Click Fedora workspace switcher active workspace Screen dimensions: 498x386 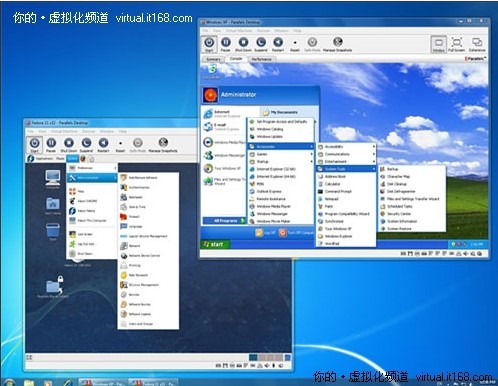253,358
